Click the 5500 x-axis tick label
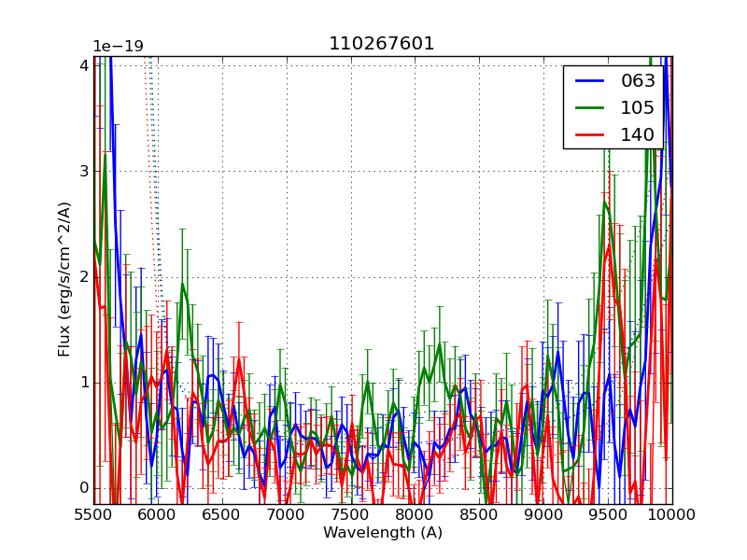This screenshot has width=747, height=560. tap(93, 514)
